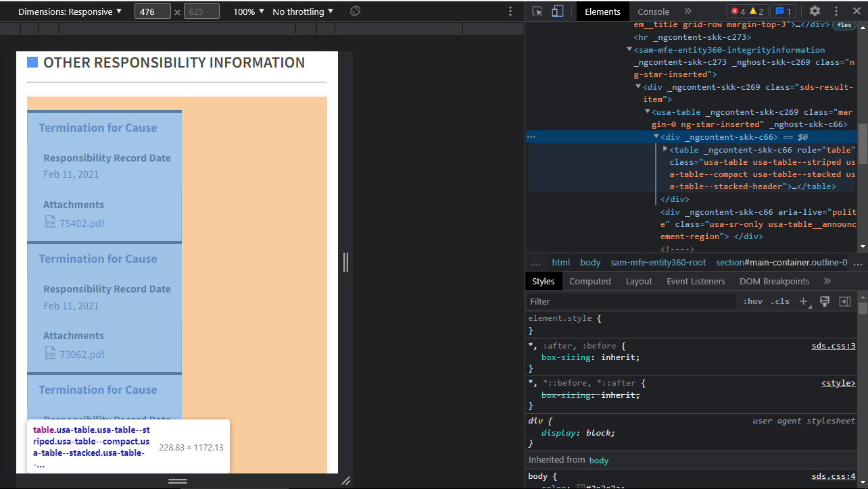868x489 pixels.
Task: Open the Computed tab
Action: click(590, 282)
